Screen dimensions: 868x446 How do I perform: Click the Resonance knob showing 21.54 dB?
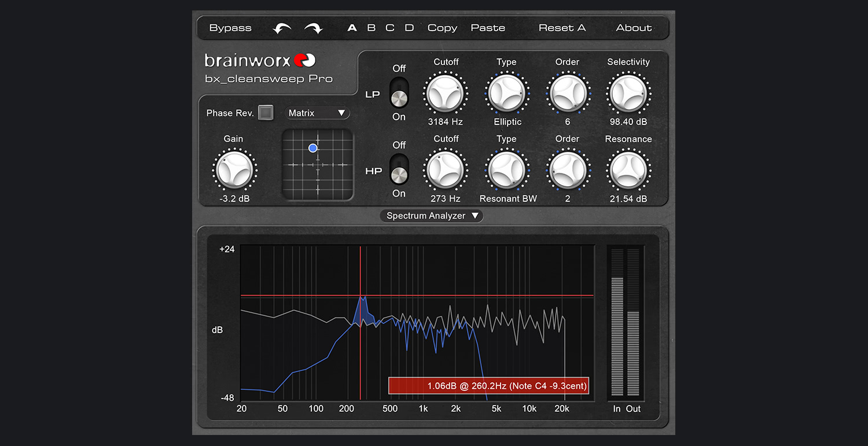tap(629, 168)
